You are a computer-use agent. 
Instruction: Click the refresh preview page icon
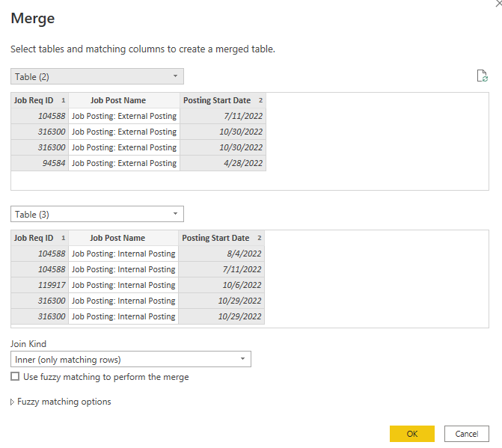pos(482,76)
